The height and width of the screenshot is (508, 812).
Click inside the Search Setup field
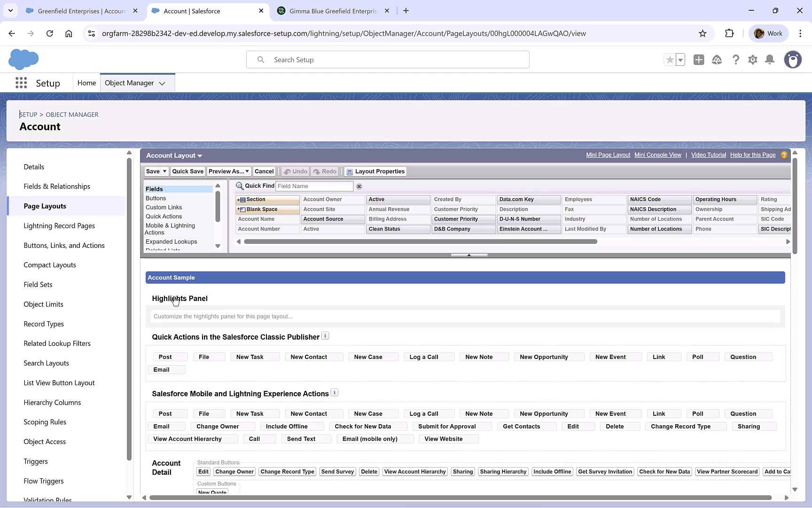click(x=388, y=59)
